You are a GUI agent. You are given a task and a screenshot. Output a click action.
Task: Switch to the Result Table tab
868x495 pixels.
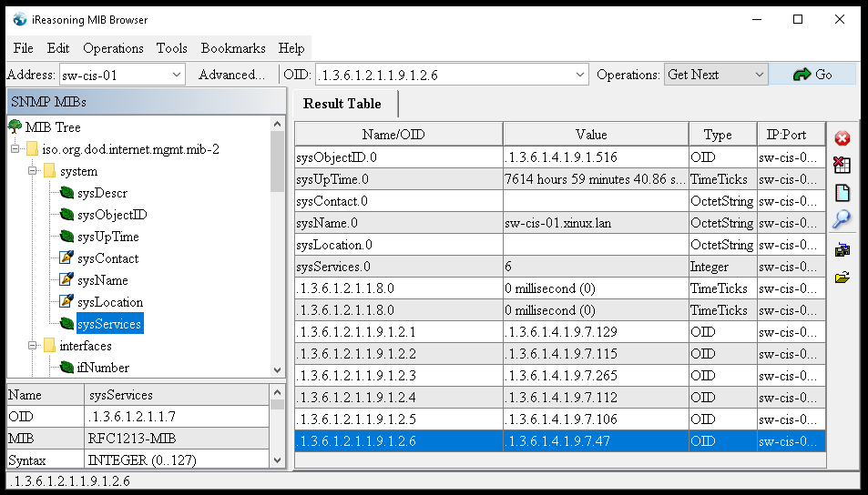[342, 104]
